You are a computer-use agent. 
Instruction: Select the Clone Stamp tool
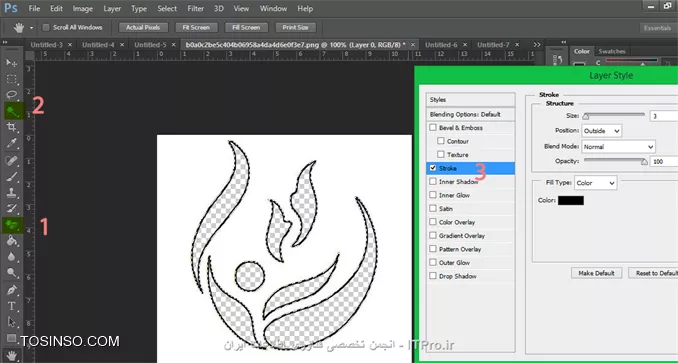[x=11, y=192]
